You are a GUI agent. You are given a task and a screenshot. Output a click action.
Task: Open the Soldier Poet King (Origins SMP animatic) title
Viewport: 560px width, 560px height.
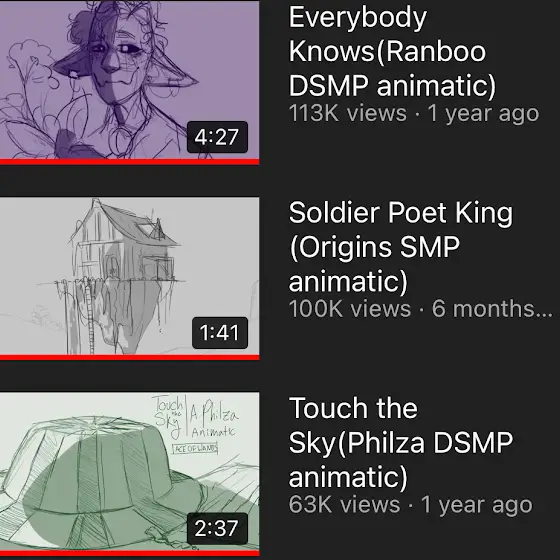[x=401, y=247]
